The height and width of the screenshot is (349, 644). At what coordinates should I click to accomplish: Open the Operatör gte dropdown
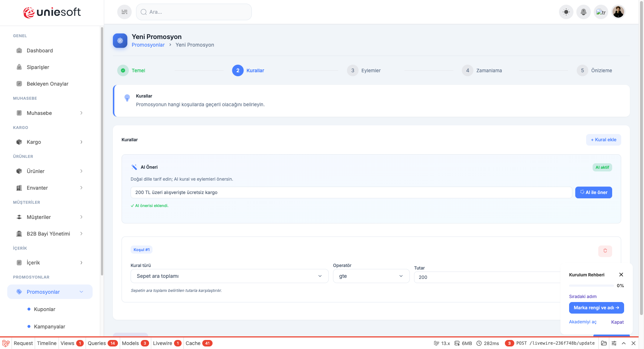(371, 276)
